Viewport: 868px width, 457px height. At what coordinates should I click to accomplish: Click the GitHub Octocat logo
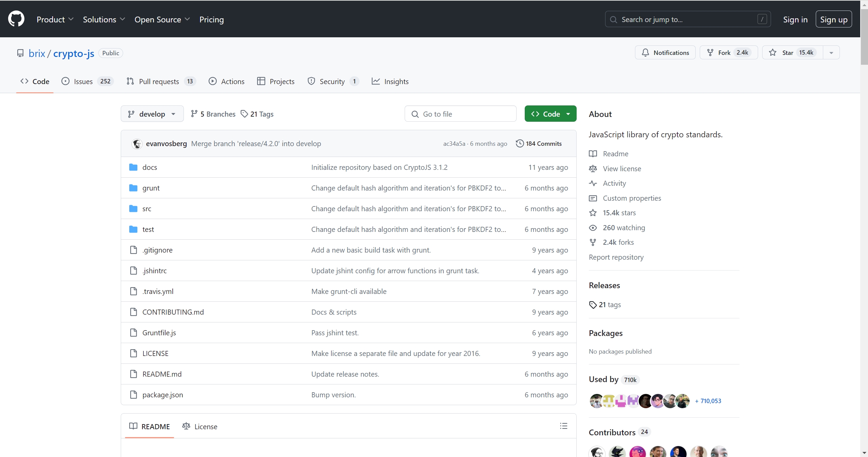tap(16, 19)
